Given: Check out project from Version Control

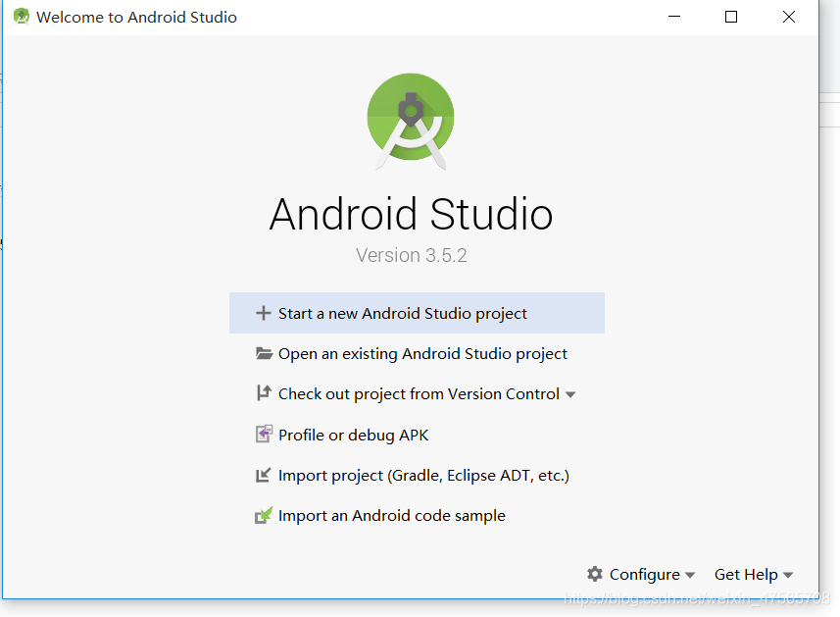Looking at the screenshot, I should tap(419, 394).
